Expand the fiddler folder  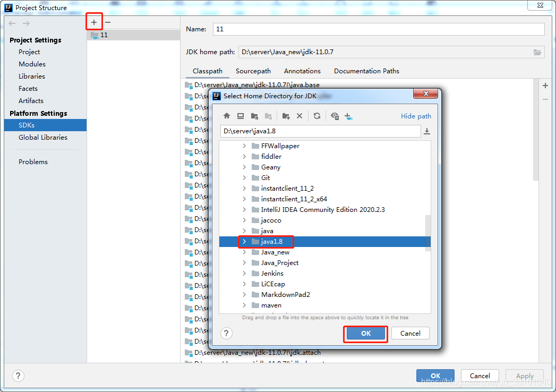pos(244,157)
